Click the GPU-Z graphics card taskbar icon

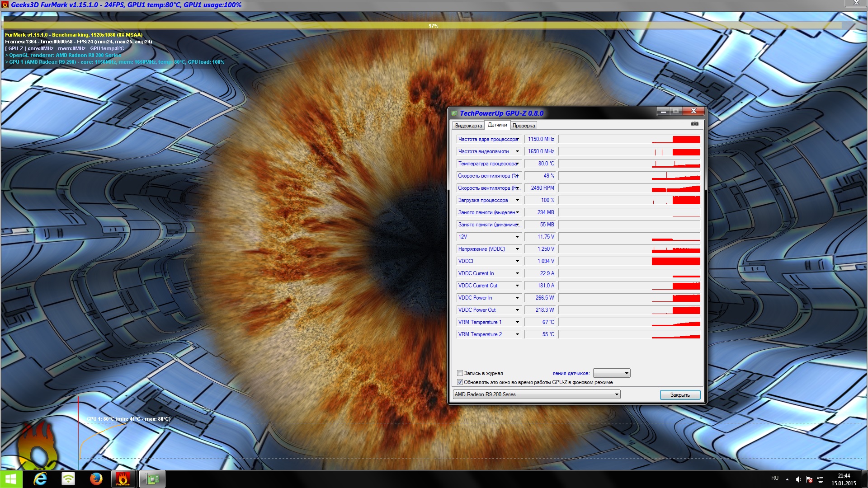click(152, 479)
